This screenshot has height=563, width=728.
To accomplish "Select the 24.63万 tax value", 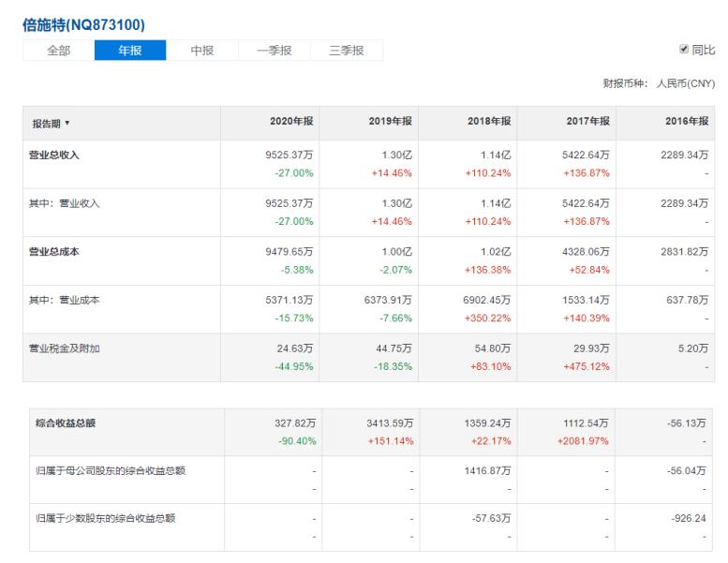I will pos(295,348).
